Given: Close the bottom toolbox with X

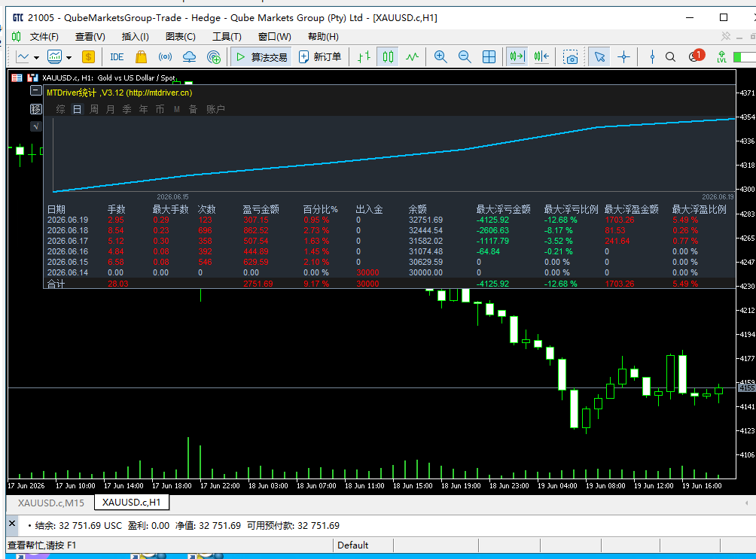Looking at the screenshot, I should coord(12,524).
